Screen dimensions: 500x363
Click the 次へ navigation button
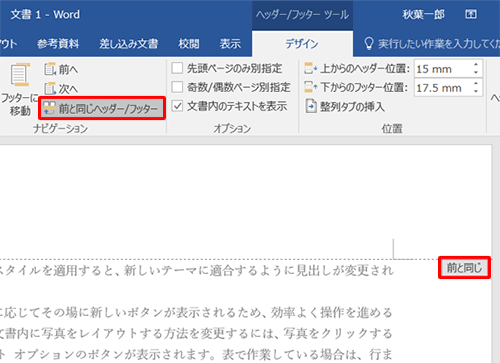(x=62, y=88)
